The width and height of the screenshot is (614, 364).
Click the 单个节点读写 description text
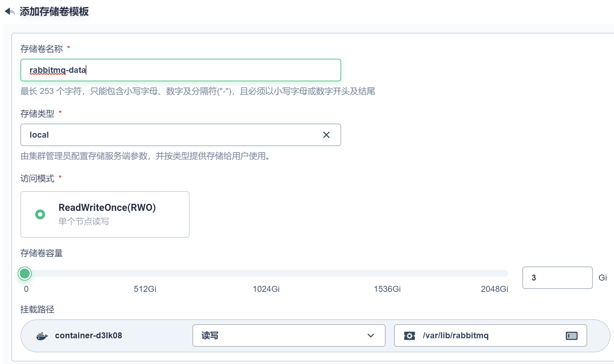(x=84, y=221)
